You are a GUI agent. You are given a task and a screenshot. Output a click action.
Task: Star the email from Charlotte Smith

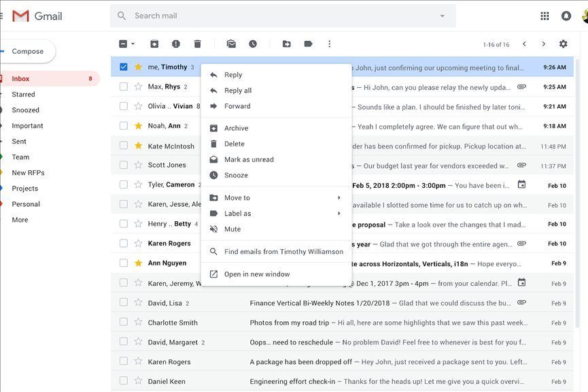coord(138,323)
